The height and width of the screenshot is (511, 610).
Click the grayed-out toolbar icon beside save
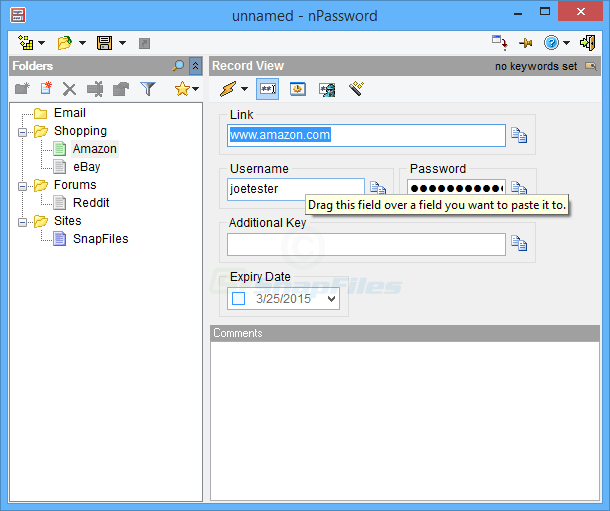(144, 43)
